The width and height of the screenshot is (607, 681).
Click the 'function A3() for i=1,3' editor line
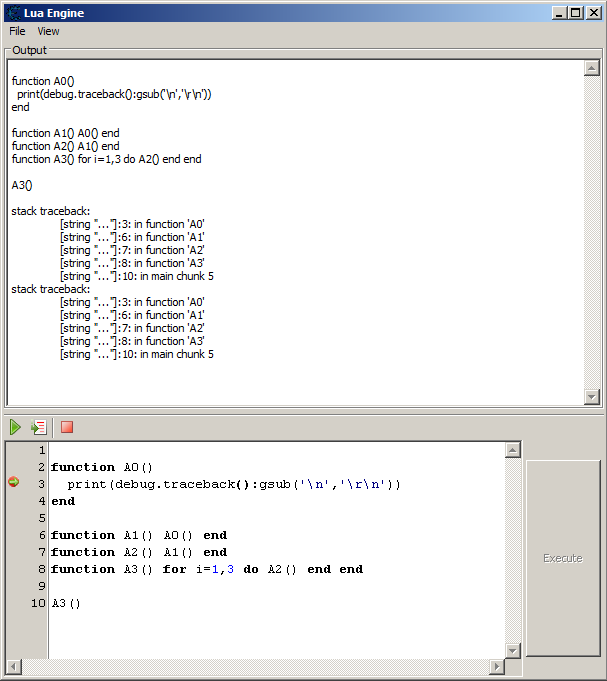(x=207, y=569)
